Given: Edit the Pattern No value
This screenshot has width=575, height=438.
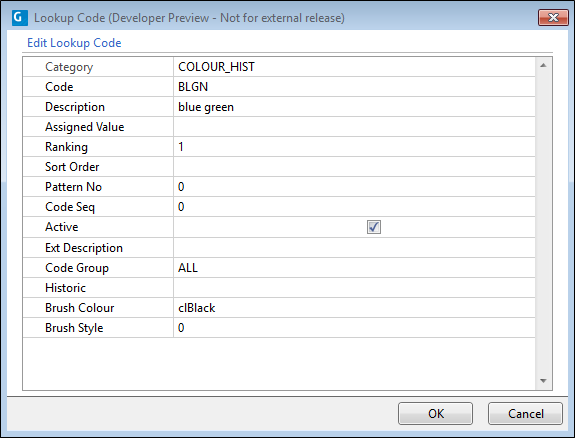Looking at the screenshot, I should 354,187.
